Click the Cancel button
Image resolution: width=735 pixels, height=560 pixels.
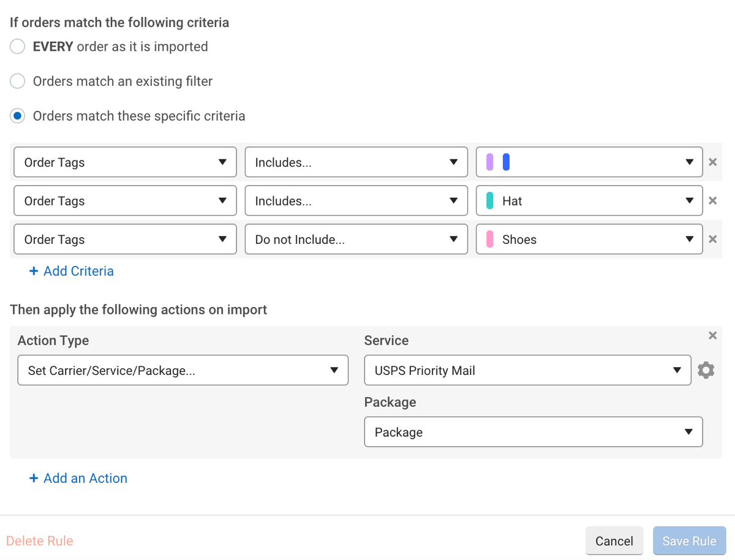click(x=614, y=540)
